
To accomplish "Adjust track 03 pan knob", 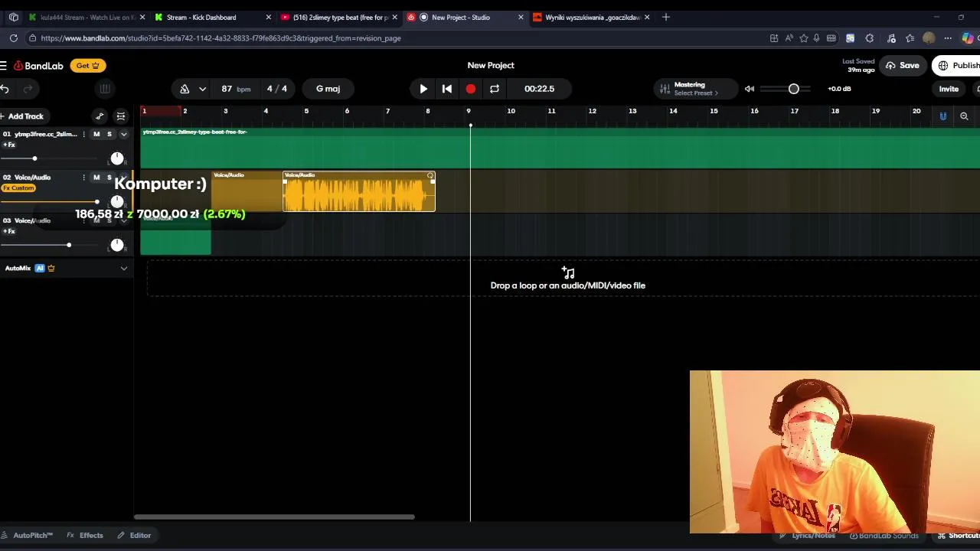I will [116, 245].
